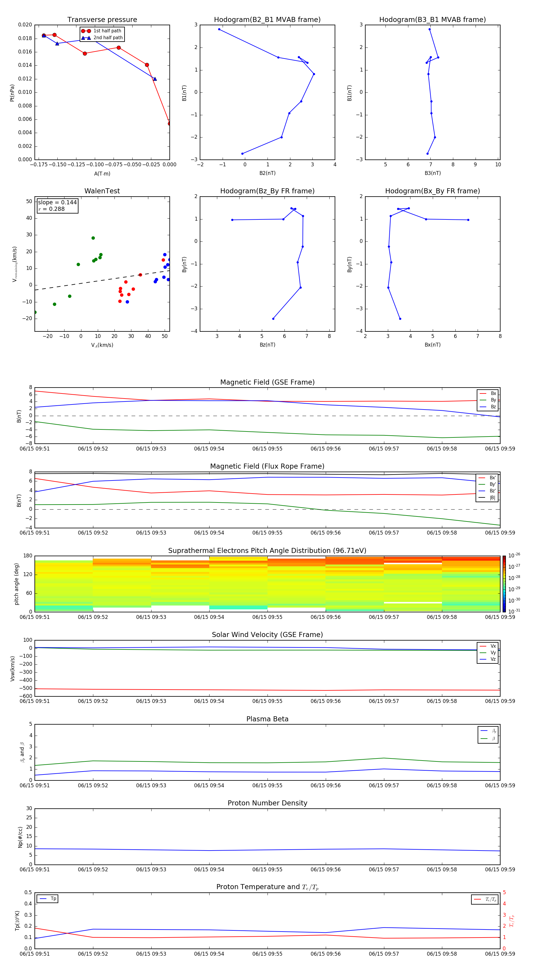Click the "Proton Temperature and Te/Tp" title
This screenshot has height=980, width=535.
[x=267, y=887]
